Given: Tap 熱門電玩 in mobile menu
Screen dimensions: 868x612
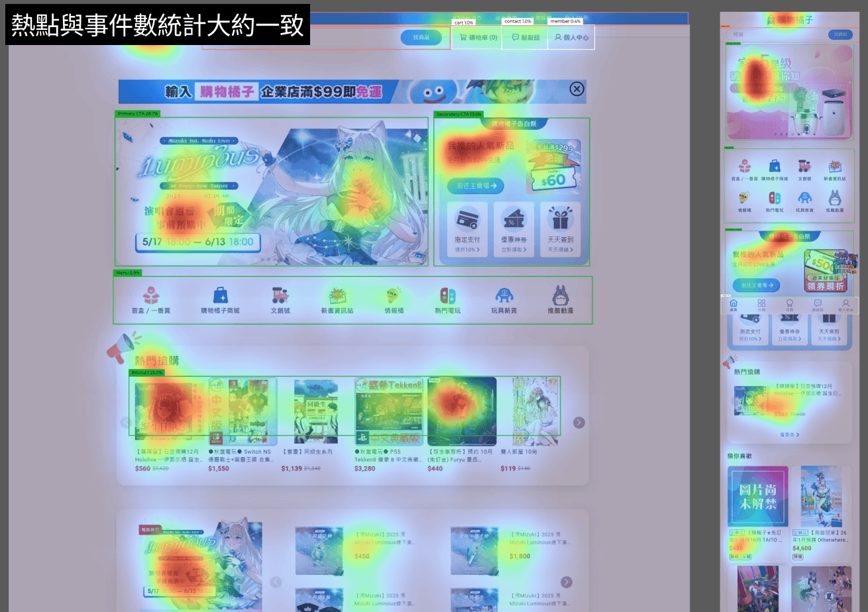Looking at the screenshot, I should click(x=774, y=202).
